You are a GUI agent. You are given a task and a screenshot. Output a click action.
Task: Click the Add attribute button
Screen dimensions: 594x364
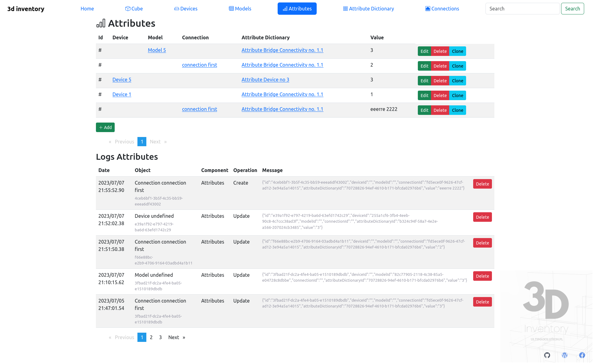(x=105, y=127)
